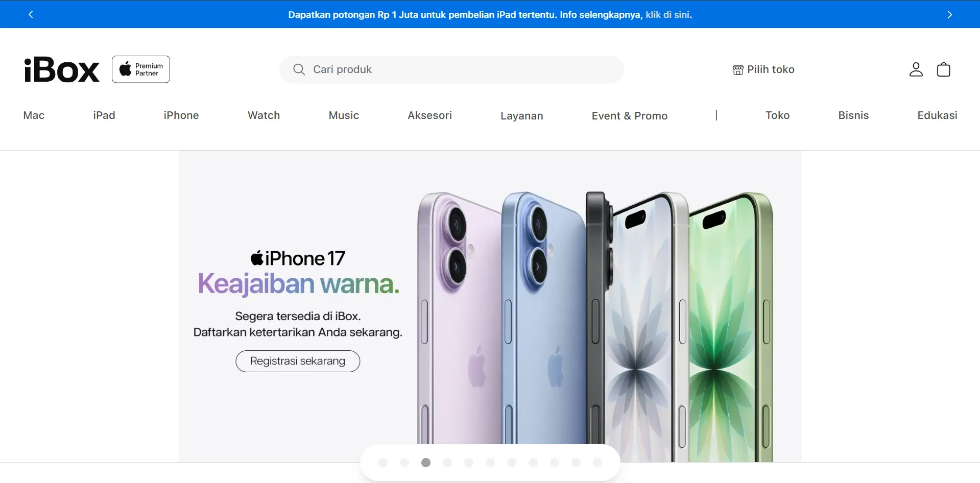Expand the Mac menu
980x483 pixels.
[x=34, y=115]
